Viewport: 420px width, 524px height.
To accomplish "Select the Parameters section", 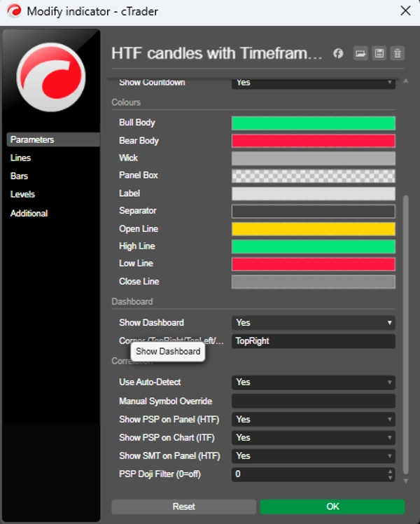I will tap(53, 139).
